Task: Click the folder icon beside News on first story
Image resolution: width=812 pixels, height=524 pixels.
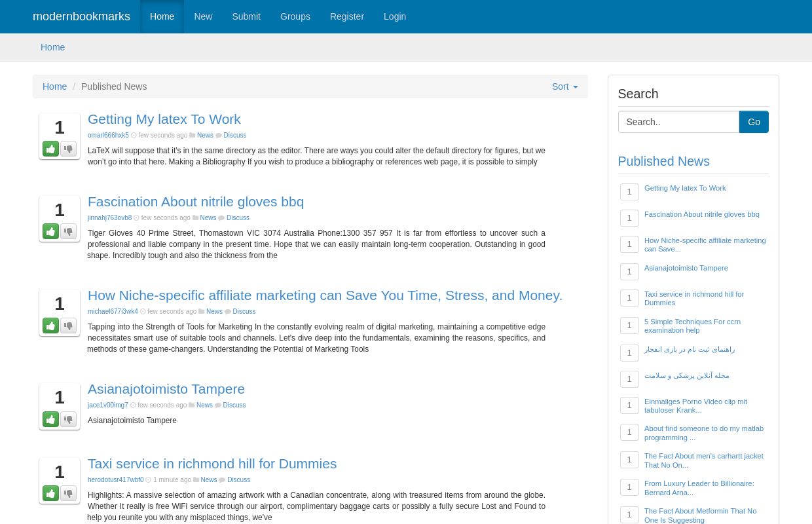Action: [x=195, y=135]
